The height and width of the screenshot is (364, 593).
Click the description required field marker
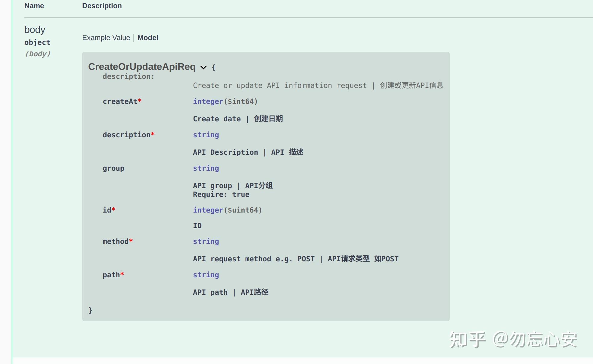click(x=153, y=135)
